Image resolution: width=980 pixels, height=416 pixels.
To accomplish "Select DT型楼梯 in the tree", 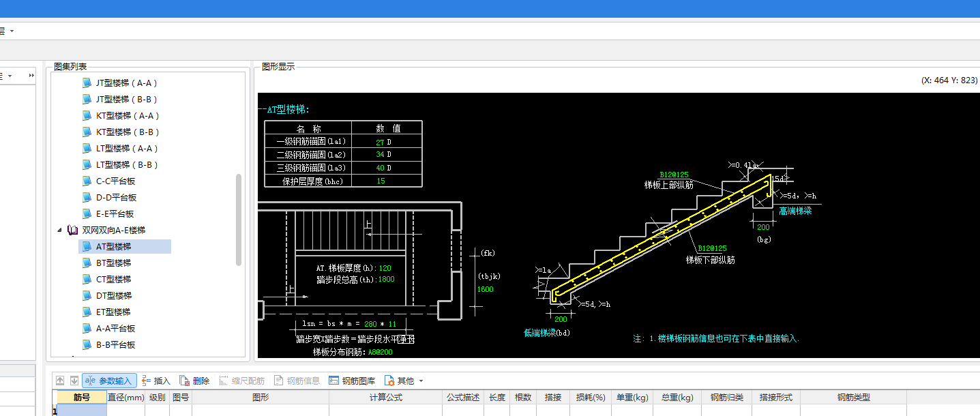I will click(113, 296).
